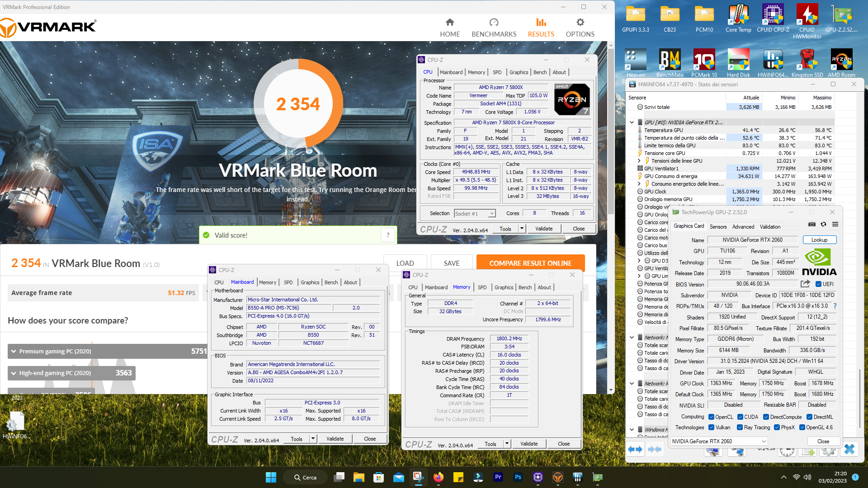The width and height of the screenshot is (868, 488).
Task: Toggle the Vulkan checkbox in GPU-Z
Action: click(711, 427)
